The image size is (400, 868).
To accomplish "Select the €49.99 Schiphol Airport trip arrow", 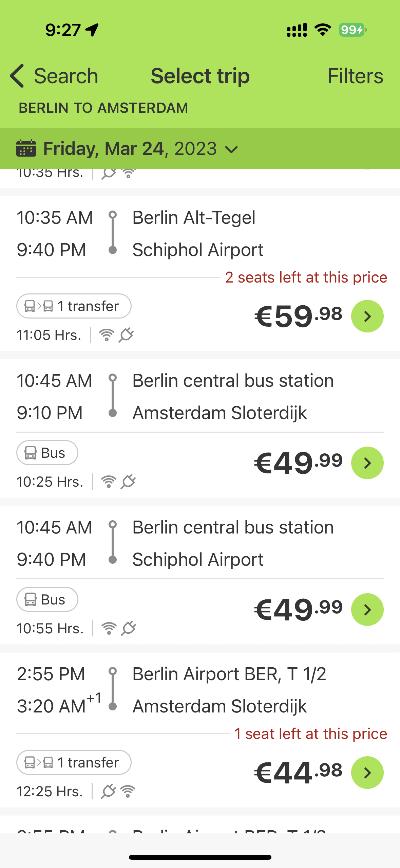I will pos(367,610).
